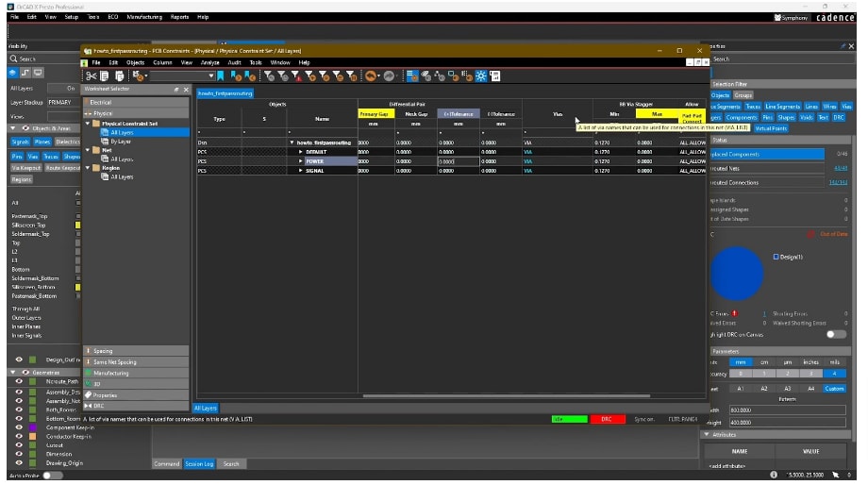
Task: Click the Width input field with 600.0000
Action: point(787,410)
